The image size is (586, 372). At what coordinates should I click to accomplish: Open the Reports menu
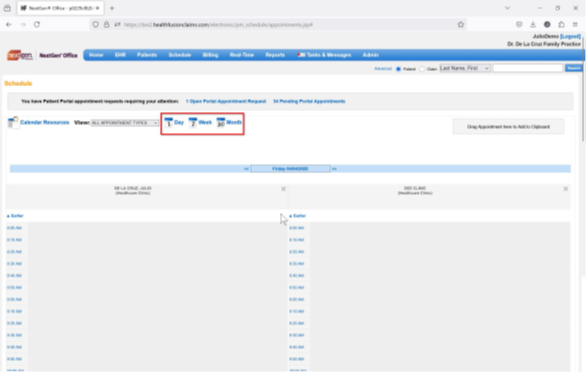click(275, 55)
